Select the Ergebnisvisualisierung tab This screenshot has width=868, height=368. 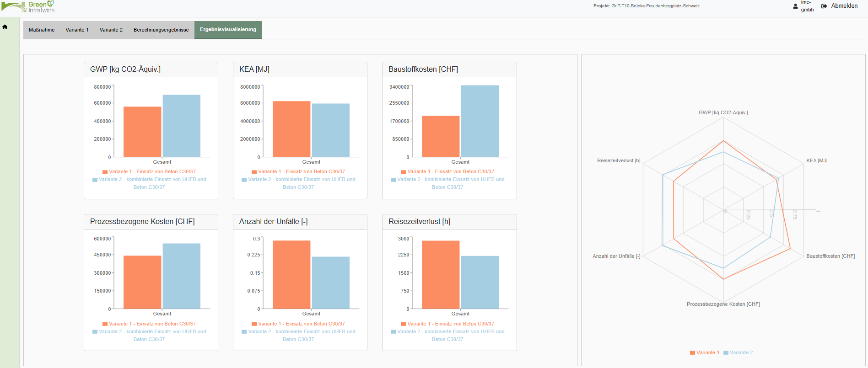pyautogui.click(x=228, y=30)
